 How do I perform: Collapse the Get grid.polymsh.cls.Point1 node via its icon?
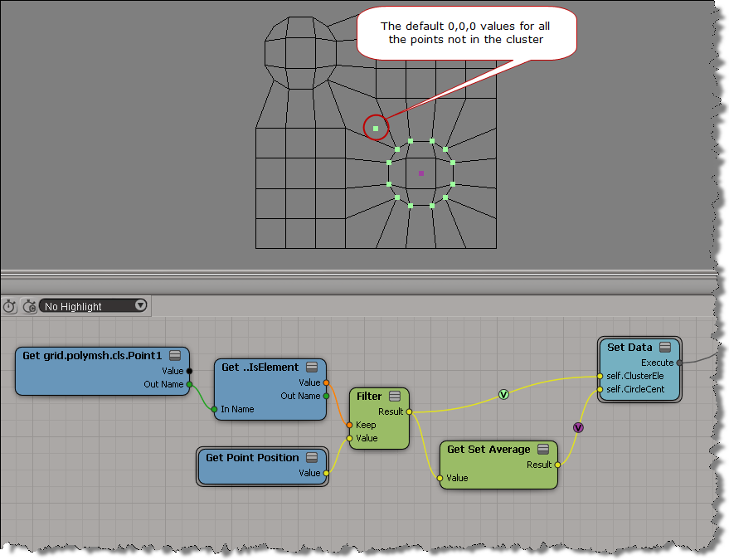point(175,355)
